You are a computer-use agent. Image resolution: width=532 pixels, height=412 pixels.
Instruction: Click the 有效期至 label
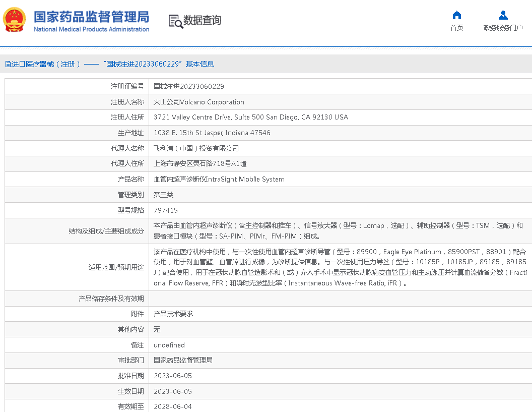(x=130, y=406)
